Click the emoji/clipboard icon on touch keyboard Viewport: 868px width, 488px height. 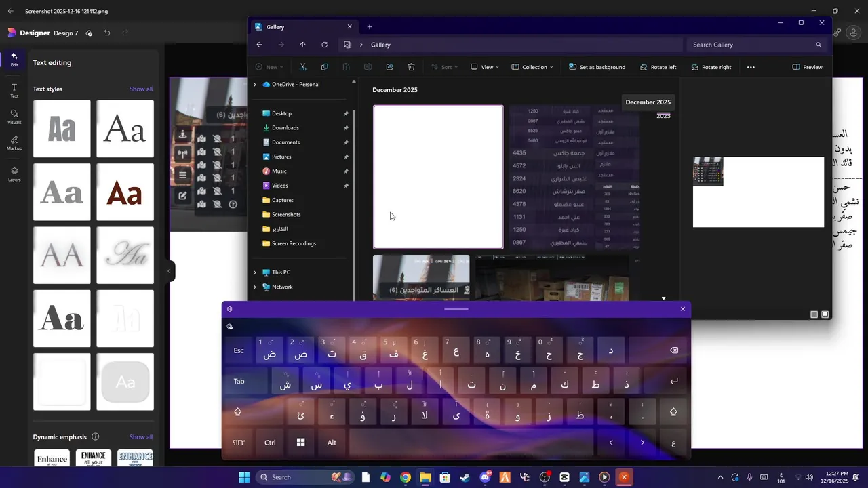coord(230,327)
